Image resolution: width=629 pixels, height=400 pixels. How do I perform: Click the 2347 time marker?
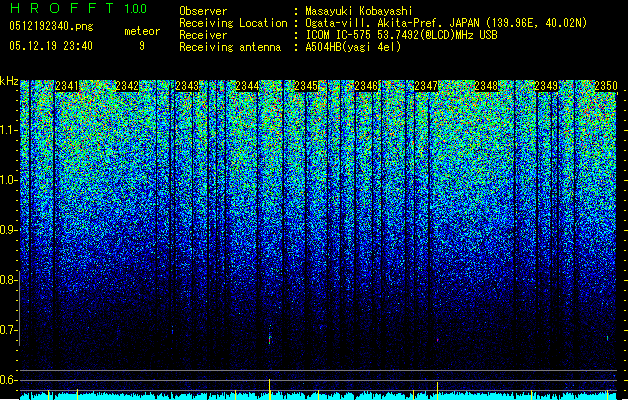click(426, 86)
